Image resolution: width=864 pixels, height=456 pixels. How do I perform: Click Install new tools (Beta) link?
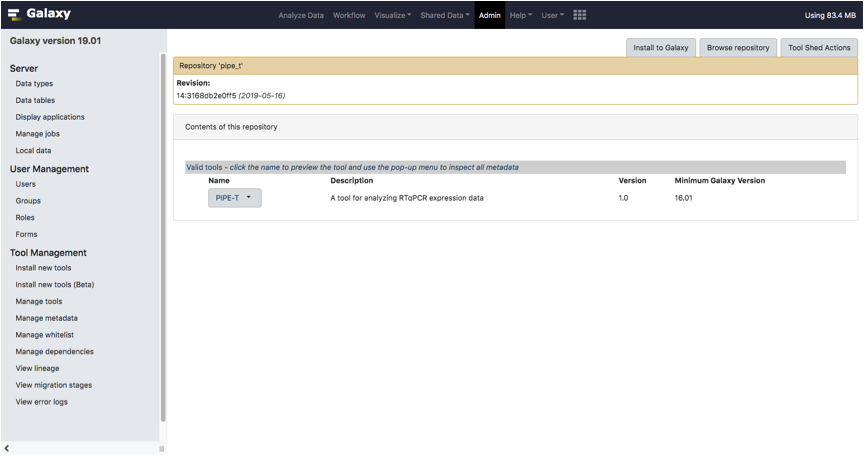[55, 285]
